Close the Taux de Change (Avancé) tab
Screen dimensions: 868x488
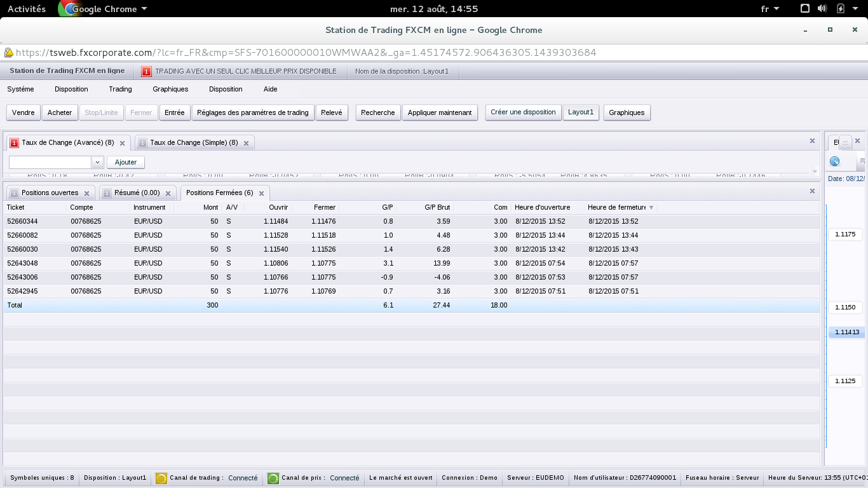(x=122, y=144)
